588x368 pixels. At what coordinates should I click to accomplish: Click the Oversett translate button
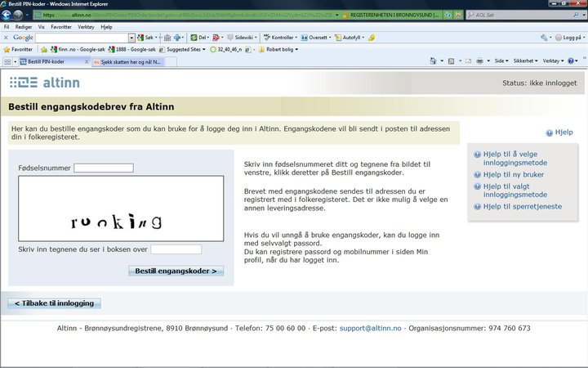point(314,38)
